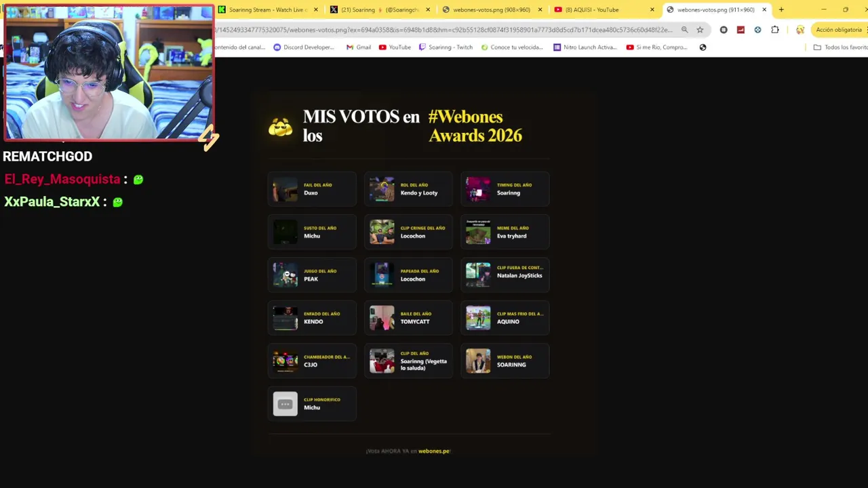Click the Baile del Año TOMYCATT thumbnail
The height and width of the screenshot is (488, 868).
click(x=382, y=318)
